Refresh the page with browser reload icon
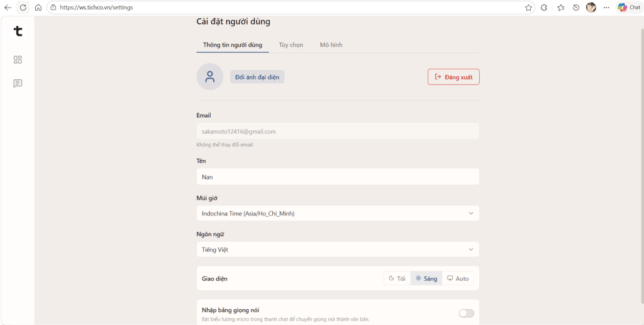The width and height of the screenshot is (644, 325). 23,8
